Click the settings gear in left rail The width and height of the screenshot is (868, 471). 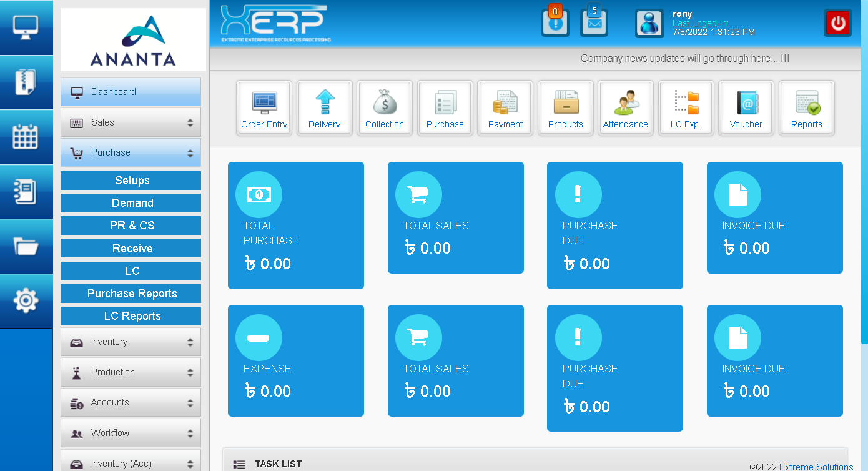click(26, 301)
